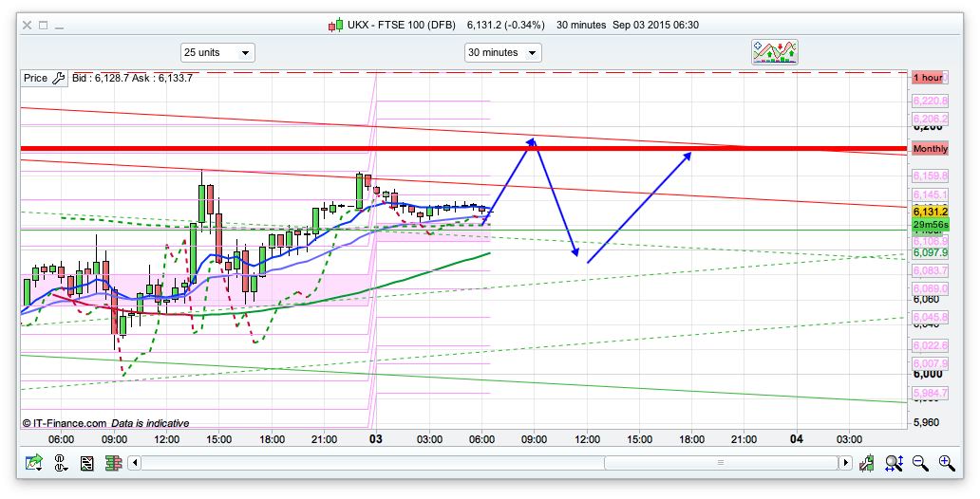
Task: Click the Price settings wrench icon
Action: click(57, 79)
